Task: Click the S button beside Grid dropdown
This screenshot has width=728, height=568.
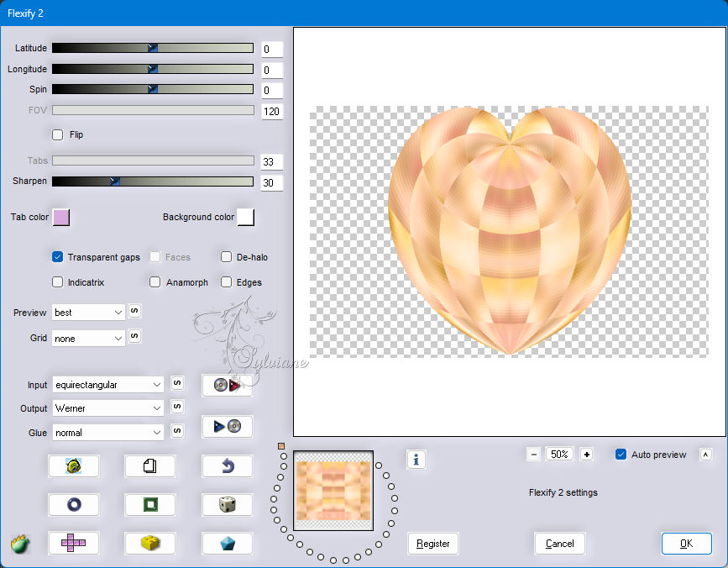Action: coord(134,336)
